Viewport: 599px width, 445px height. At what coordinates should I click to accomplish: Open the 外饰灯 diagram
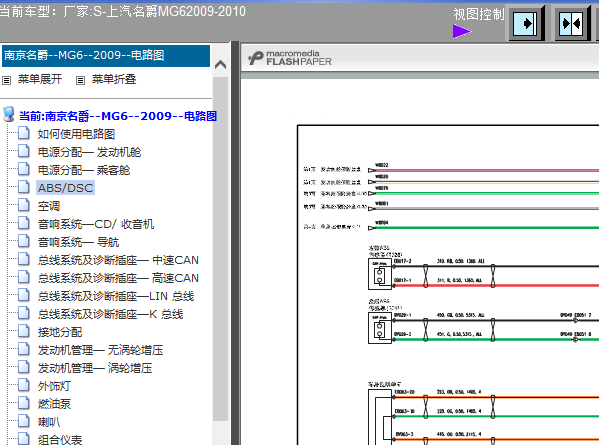(54, 386)
